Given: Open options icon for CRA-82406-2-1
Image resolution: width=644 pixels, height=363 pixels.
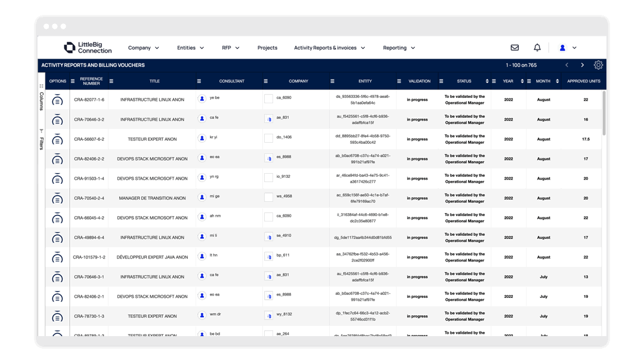Looking at the screenshot, I should click(x=57, y=297).
